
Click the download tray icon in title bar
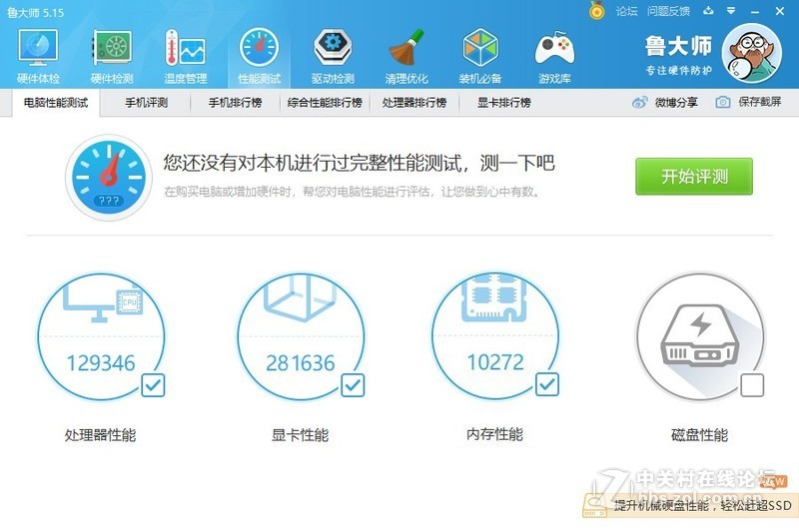[708, 11]
